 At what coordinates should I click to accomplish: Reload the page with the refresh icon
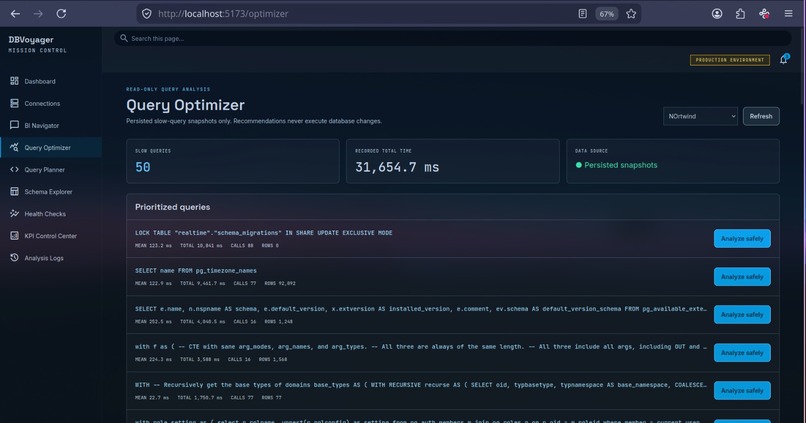(x=61, y=14)
